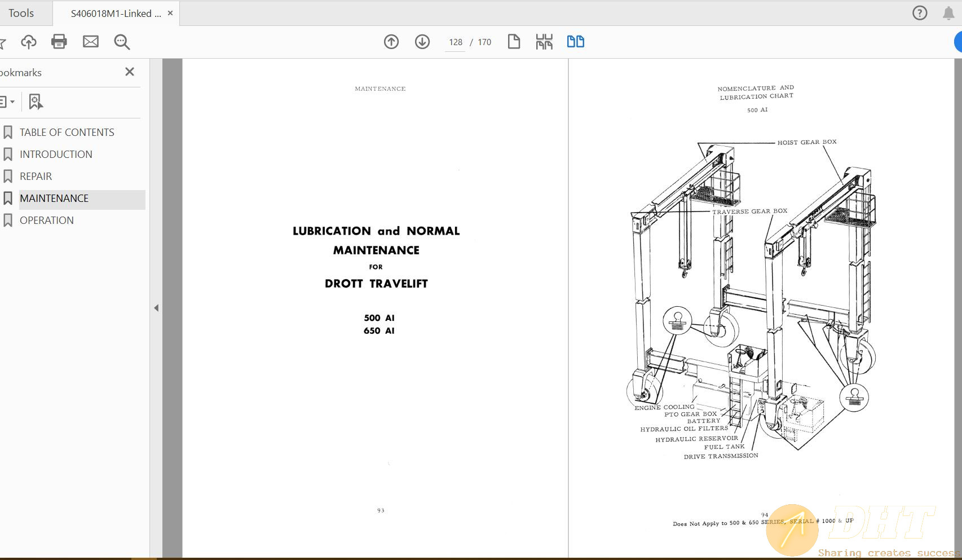The height and width of the screenshot is (560, 962).
Task: Go to next page with down arrow
Action: pos(422,42)
